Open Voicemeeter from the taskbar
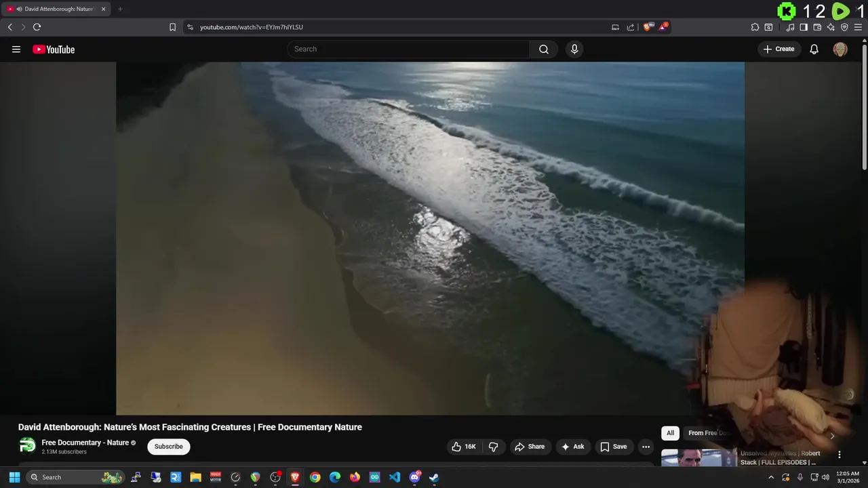The width and height of the screenshot is (868, 488). (x=216, y=477)
